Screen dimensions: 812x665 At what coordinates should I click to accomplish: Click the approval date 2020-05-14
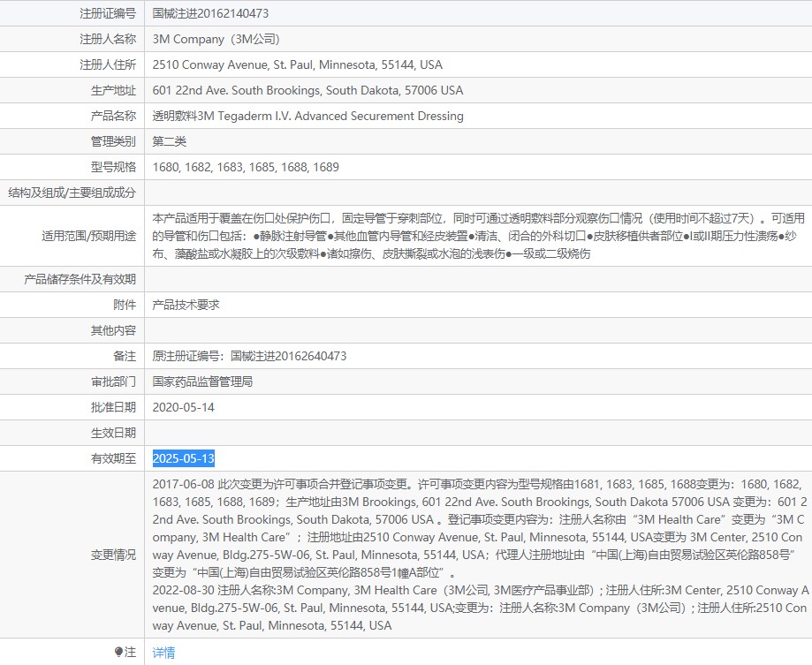pos(183,407)
